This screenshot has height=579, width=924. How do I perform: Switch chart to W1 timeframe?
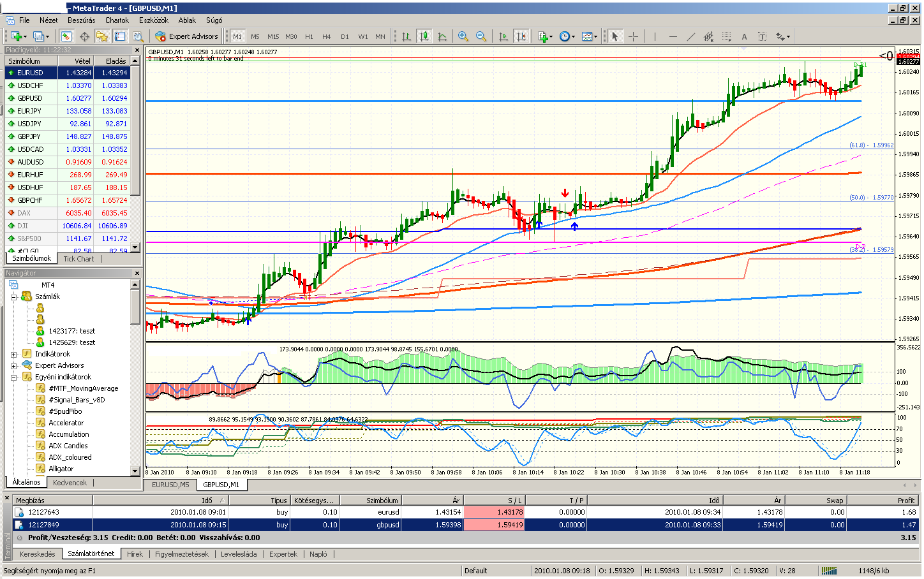pyautogui.click(x=362, y=36)
